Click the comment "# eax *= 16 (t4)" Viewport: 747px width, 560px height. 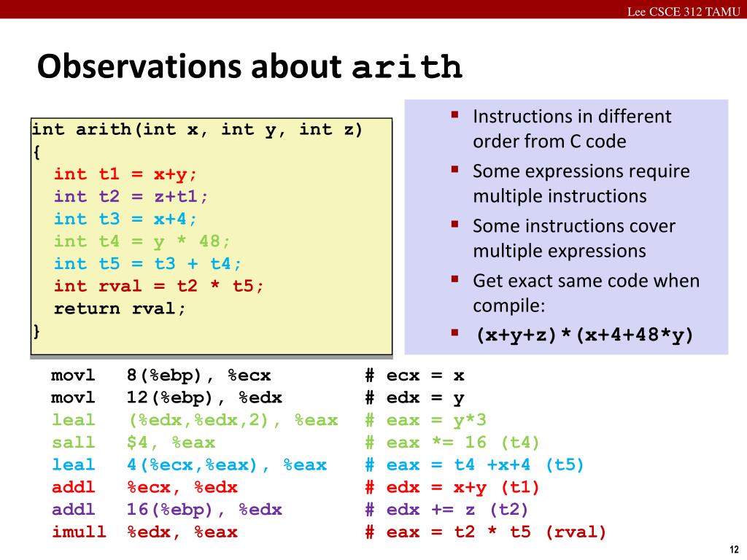pos(452,443)
